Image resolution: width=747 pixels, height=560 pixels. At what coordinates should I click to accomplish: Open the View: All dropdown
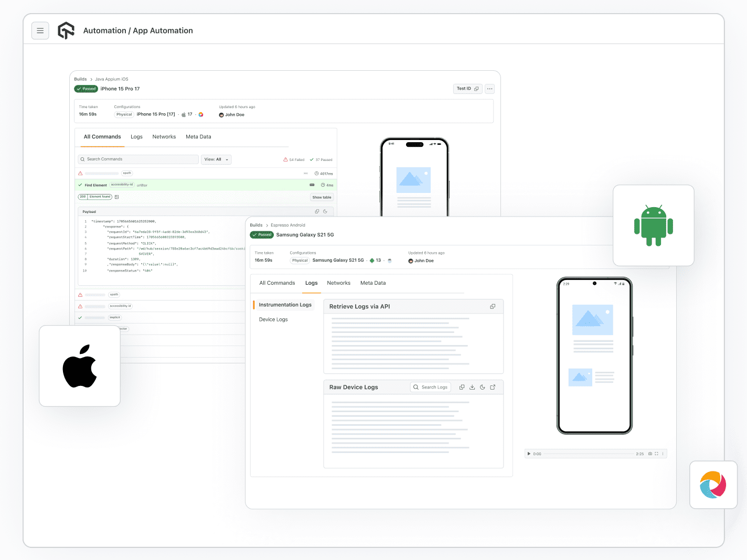(216, 159)
